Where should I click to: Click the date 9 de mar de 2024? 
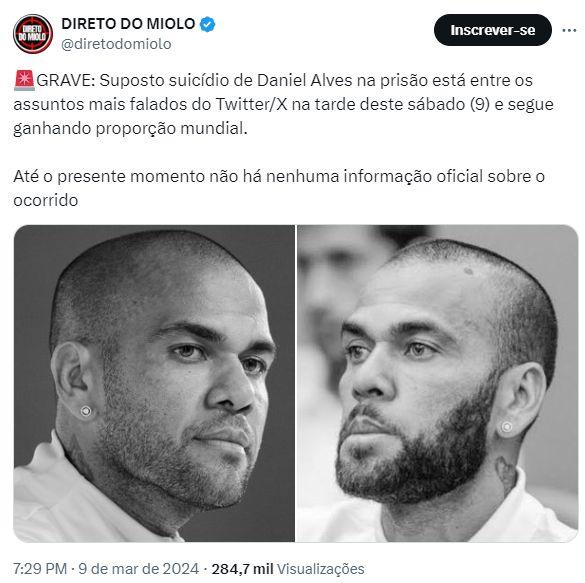[x=138, y=569]
